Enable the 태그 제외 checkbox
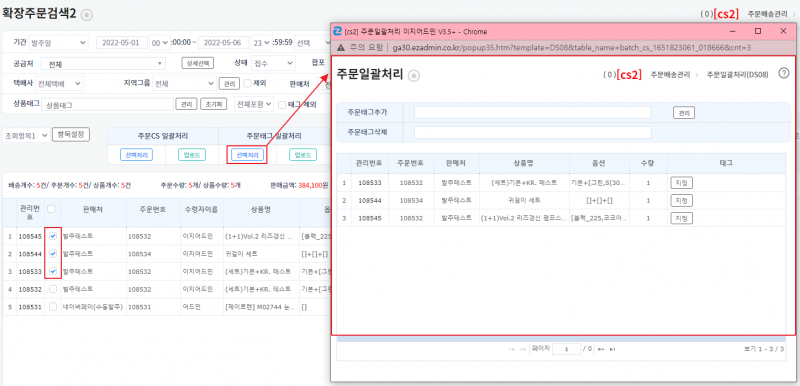Screen dimensions: 800x386 pos(282,105)
